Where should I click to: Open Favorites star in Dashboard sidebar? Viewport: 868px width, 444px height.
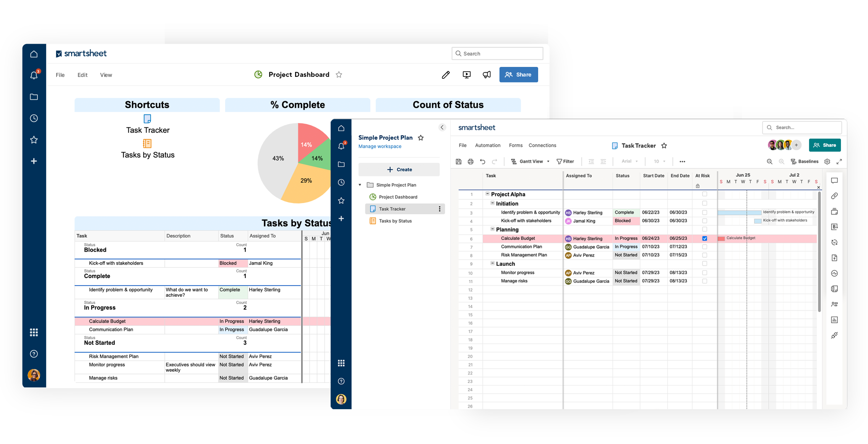[34, 140]
